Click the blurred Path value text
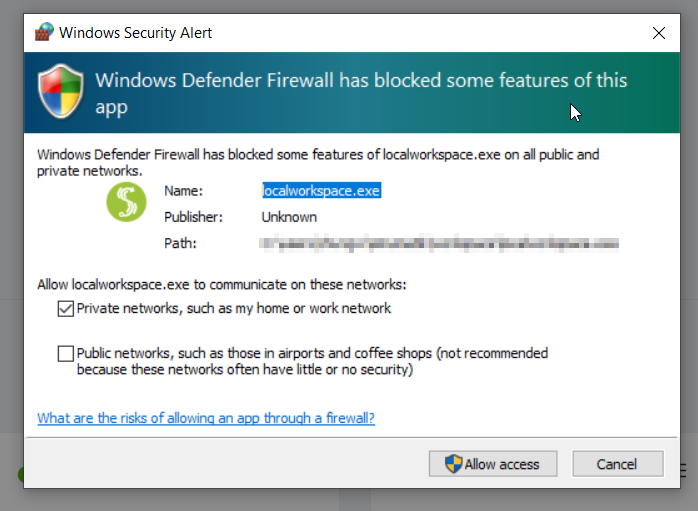Screen dimensions: 698x511 tap(439, 243)
